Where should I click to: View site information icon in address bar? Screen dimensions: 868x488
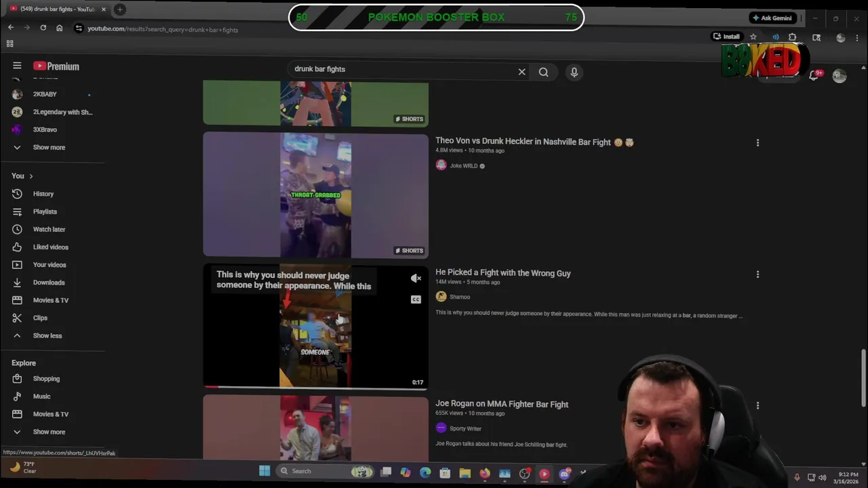point(79,28)
